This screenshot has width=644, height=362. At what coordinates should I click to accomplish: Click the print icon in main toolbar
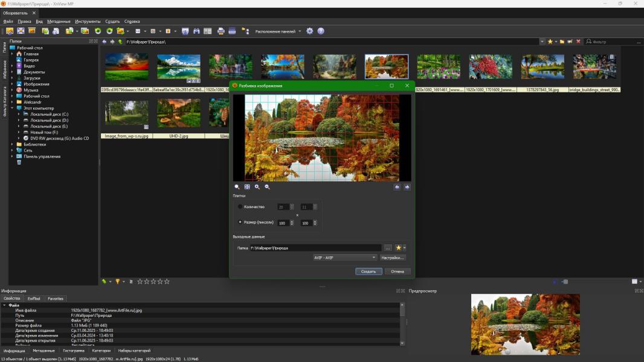[x=221, y=31]
